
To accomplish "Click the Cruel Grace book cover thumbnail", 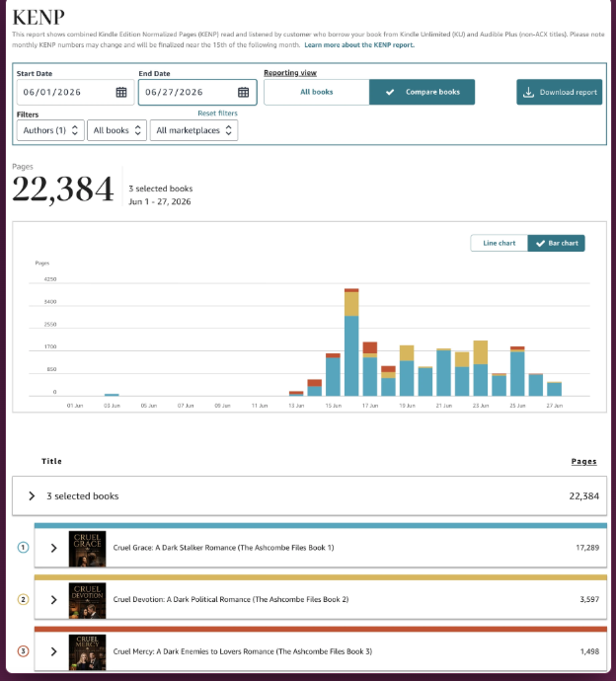I will tap(87, 549).
